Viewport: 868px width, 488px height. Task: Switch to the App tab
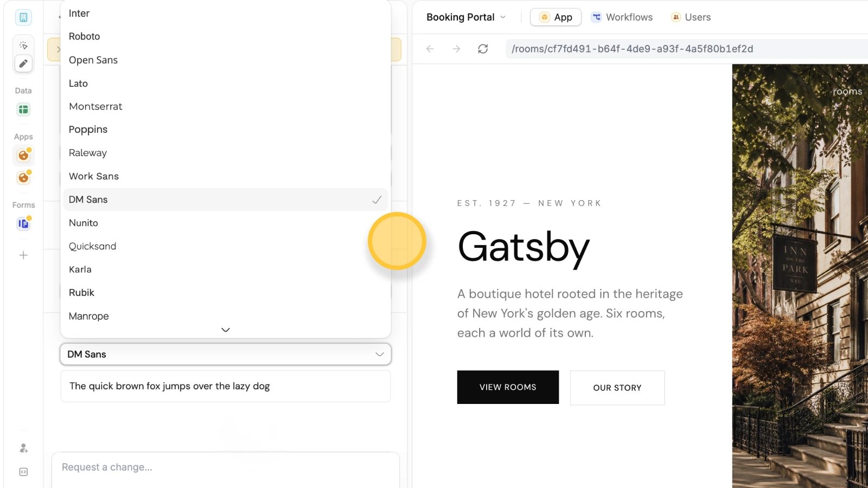[x=556, y=17]
